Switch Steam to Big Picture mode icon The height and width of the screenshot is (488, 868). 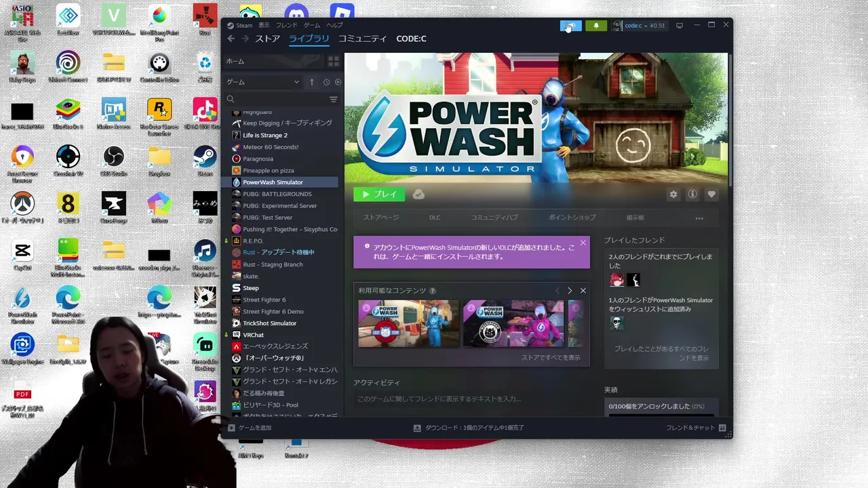(x=679, y=25)
